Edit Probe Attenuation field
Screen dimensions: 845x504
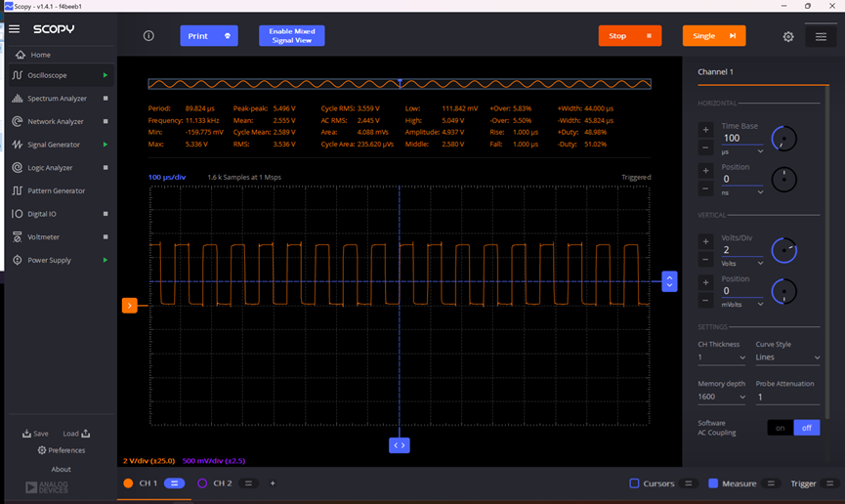point(787,397)
